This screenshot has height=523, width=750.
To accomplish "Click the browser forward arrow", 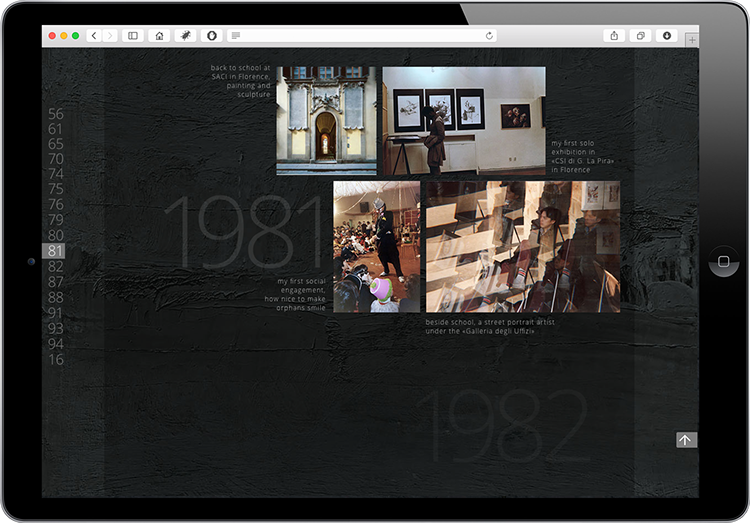I will (x=110, y=36).
